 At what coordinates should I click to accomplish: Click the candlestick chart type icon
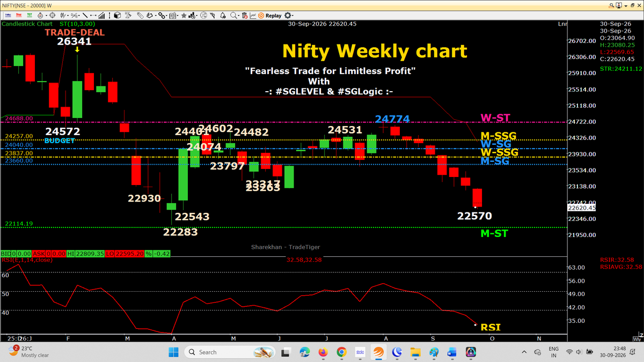point(63,16)
